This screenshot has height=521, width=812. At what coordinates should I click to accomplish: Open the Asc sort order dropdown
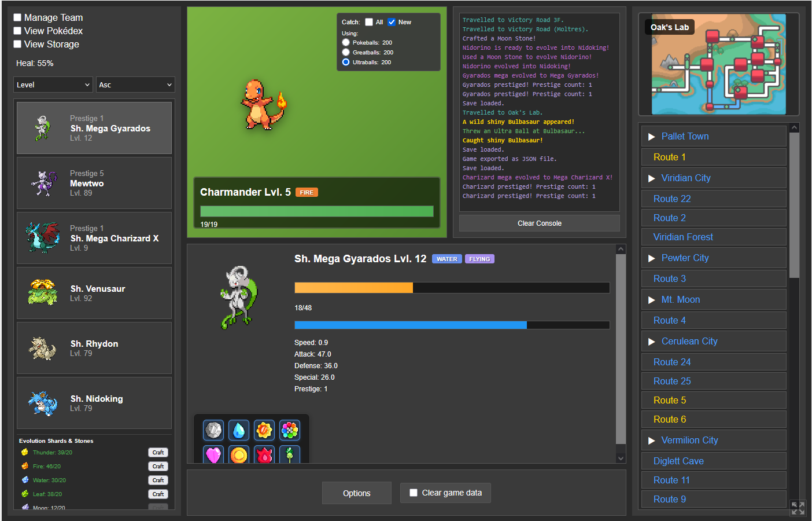(135, 85)
